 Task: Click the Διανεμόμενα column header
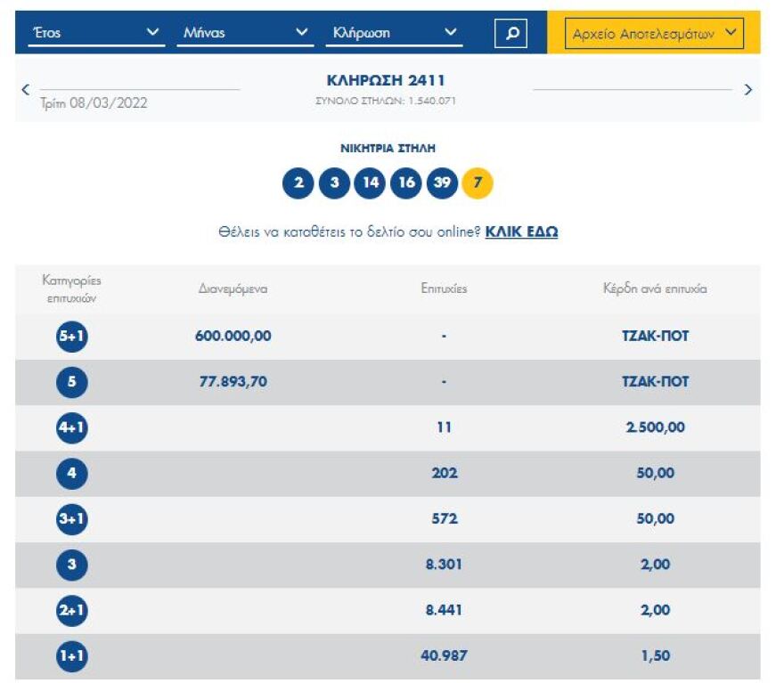[x=233, y=289]
